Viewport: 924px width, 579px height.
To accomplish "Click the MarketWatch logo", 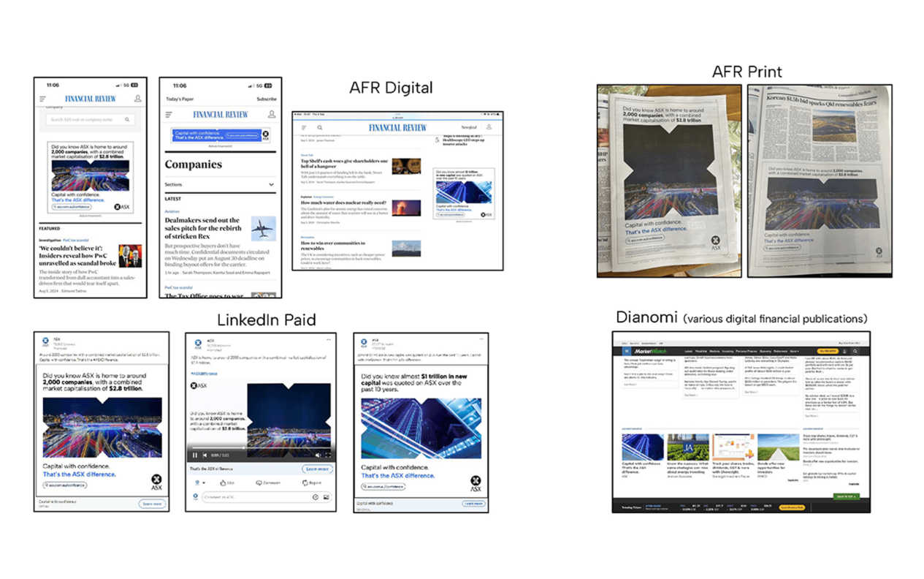I will [649, 351].
